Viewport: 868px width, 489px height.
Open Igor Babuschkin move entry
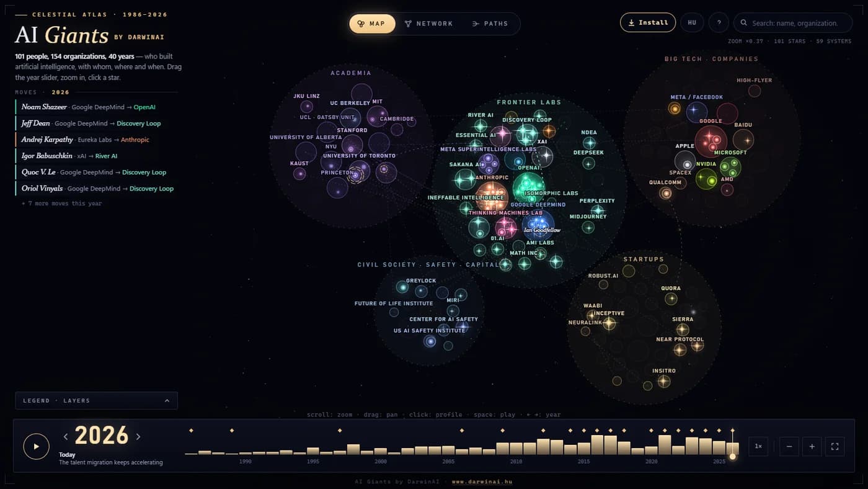(96, 156)
